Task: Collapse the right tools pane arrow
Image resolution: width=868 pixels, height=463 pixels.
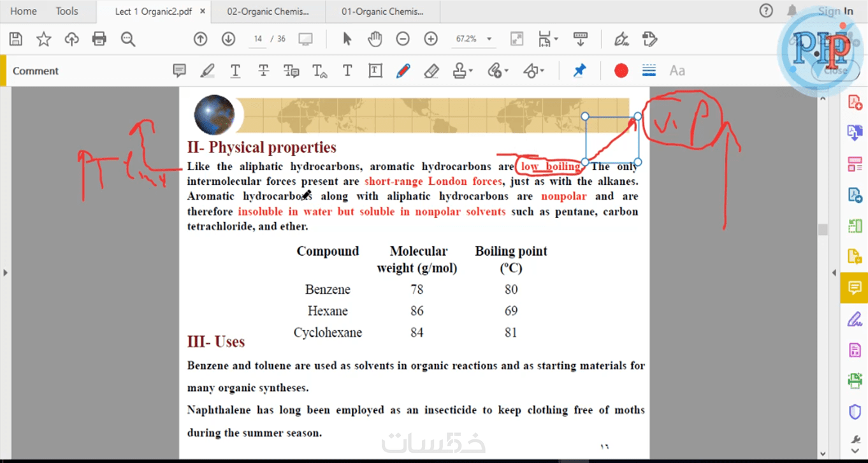Action: [834, 273]
